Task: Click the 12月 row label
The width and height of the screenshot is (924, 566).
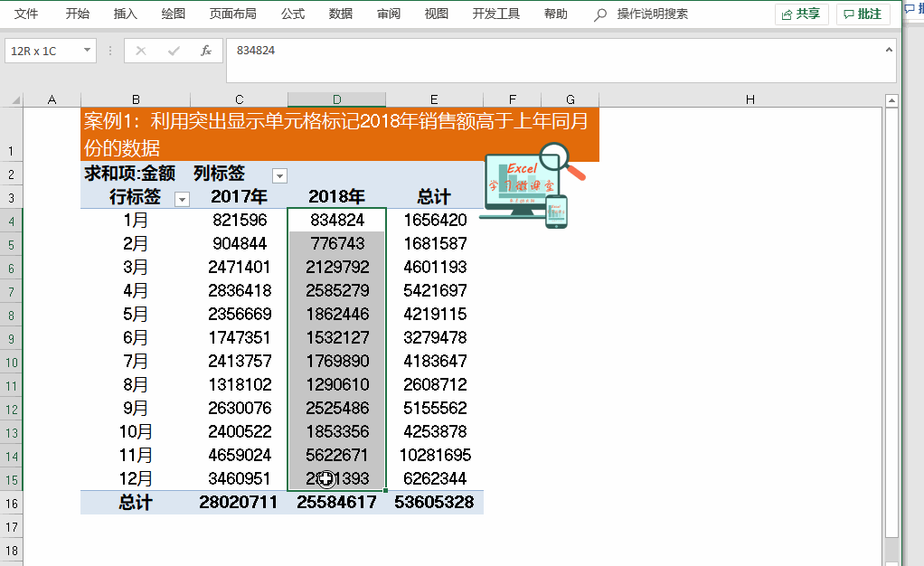Action: click(136, 478)
